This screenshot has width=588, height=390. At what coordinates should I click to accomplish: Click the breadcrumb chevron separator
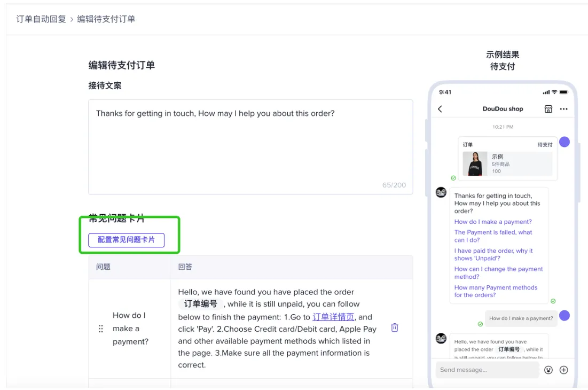pyautogui.click(x=72, y=19)
